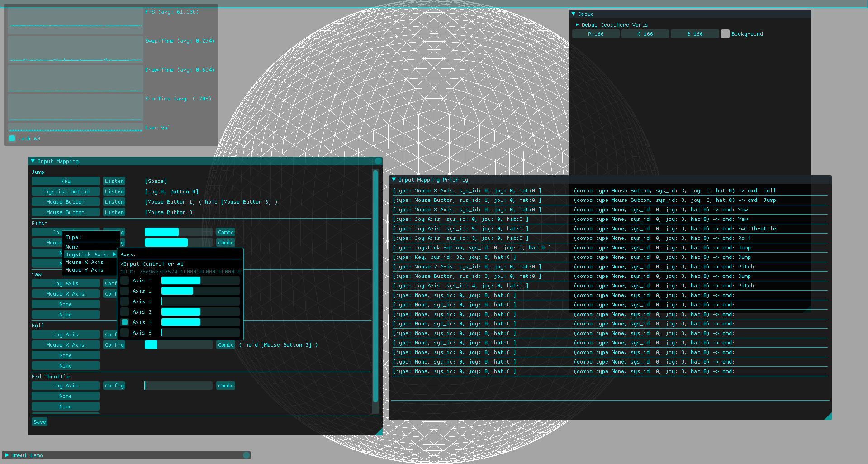Click the G:166 value field
Screen dimensions: 868x464
coord(645,34)
